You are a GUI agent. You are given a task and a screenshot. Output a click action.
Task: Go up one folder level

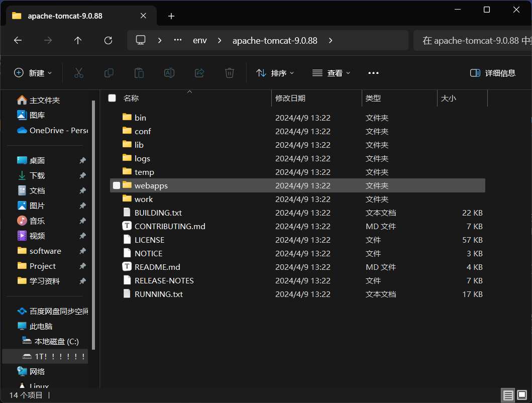[78, 40]
